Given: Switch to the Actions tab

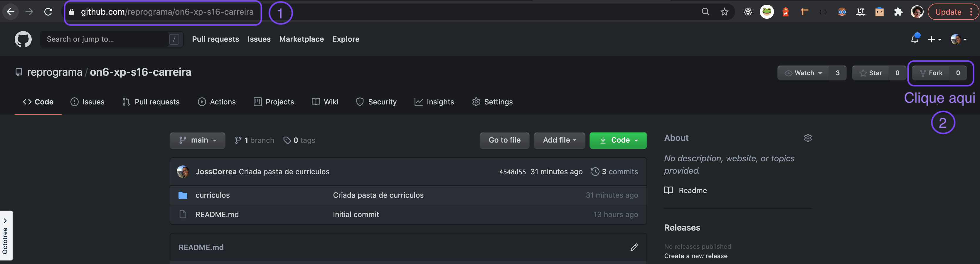Looking at the screenshot, I should pyautogui.click(x=217, y=102).
